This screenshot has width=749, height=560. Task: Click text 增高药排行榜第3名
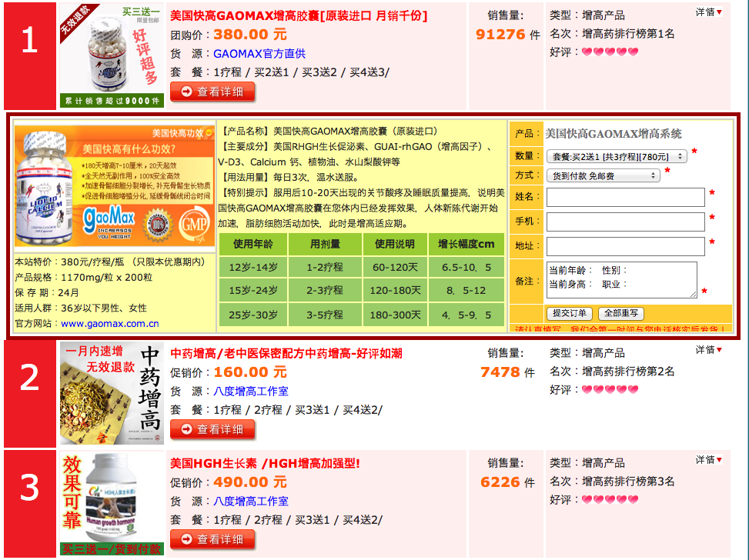tap(628, 482)
